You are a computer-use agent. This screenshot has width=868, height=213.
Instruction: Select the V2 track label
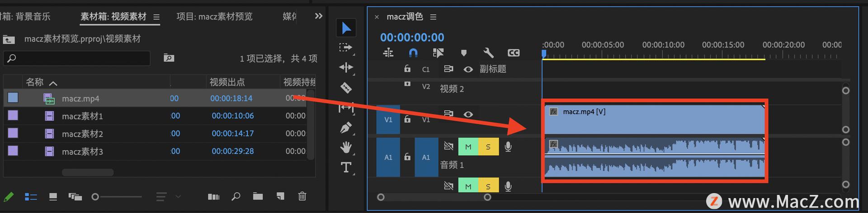pyautogui.click(x=426, y=86)
